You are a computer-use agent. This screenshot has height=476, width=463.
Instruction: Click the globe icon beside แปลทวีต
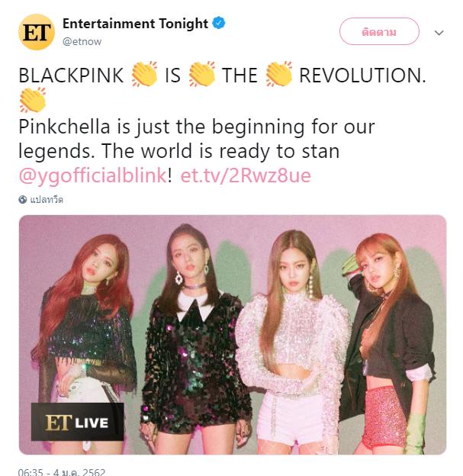22,199
